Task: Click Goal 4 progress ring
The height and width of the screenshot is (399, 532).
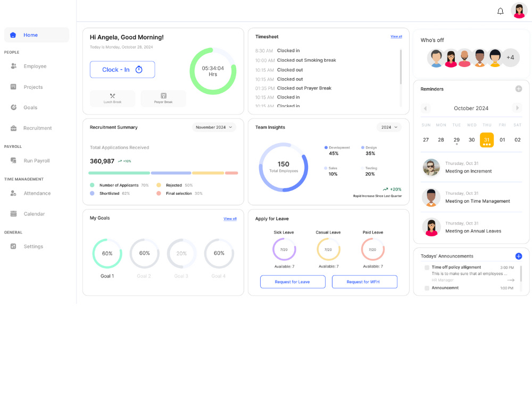Action: [x=219, y=253]
